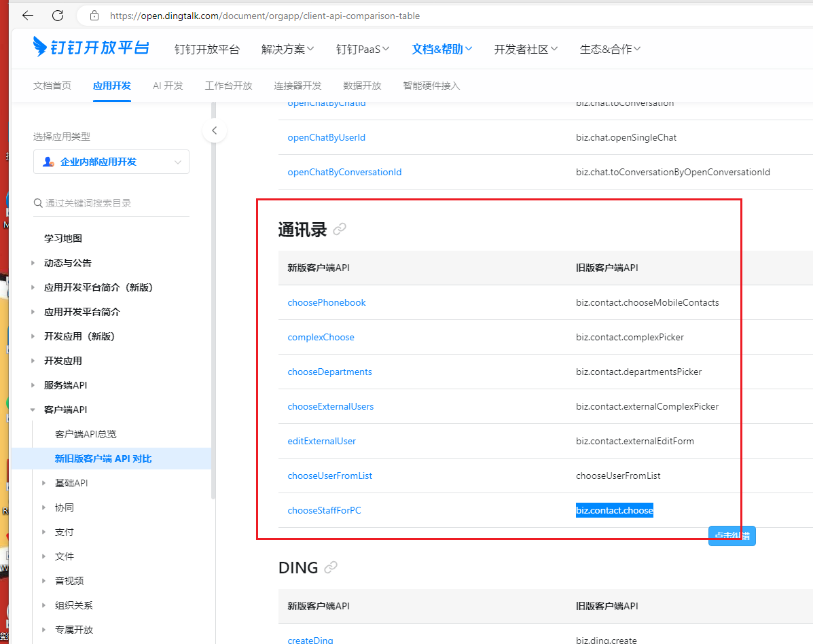Screen dimensions: 813x644
Task: Expand the 开发应用 tree node
Action: click(x=33, y=360)
